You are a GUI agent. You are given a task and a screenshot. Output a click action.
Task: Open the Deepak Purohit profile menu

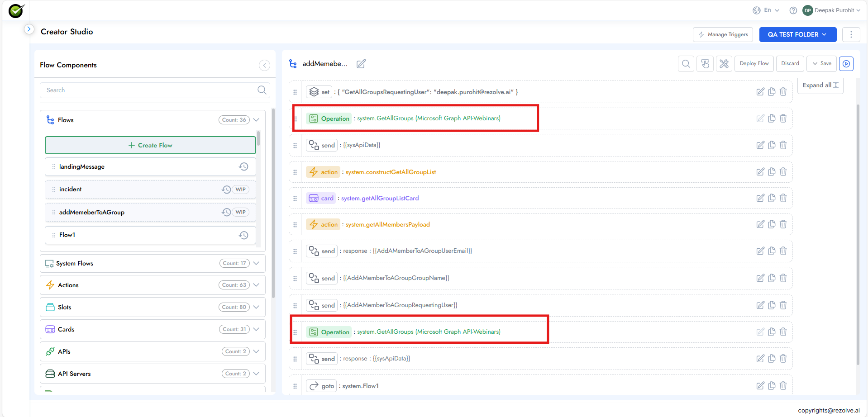point(831,10)
